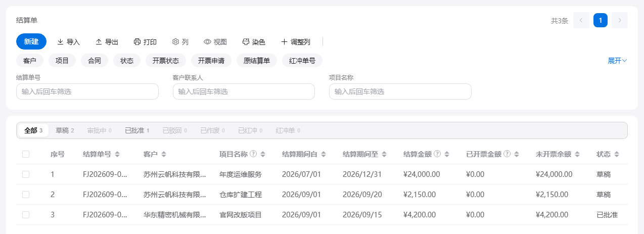
Task: Go to the previous page arrow
Action: pyautogui.click(x=581, y=20)
